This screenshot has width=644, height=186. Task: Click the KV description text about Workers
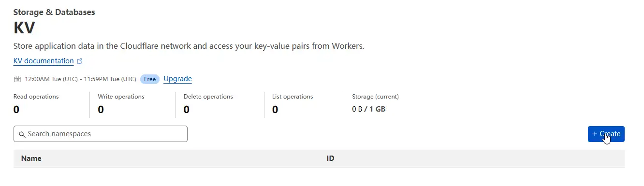pos(189,46)
